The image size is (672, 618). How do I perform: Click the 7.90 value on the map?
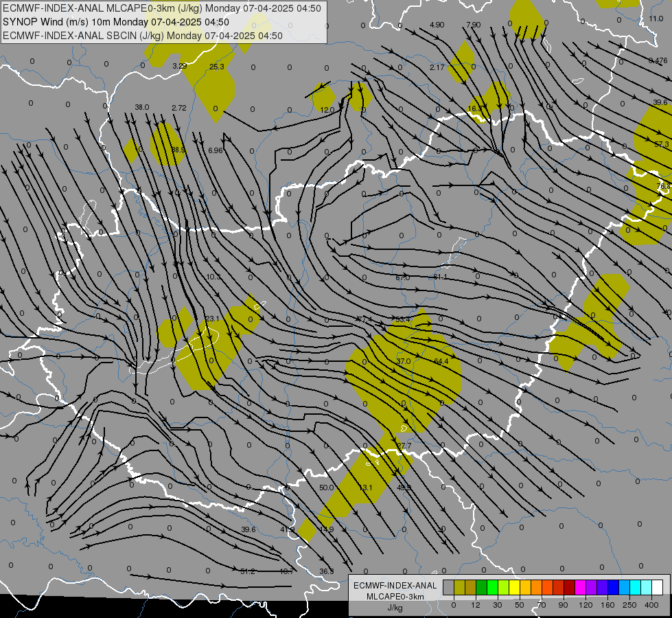coord(474,25)
